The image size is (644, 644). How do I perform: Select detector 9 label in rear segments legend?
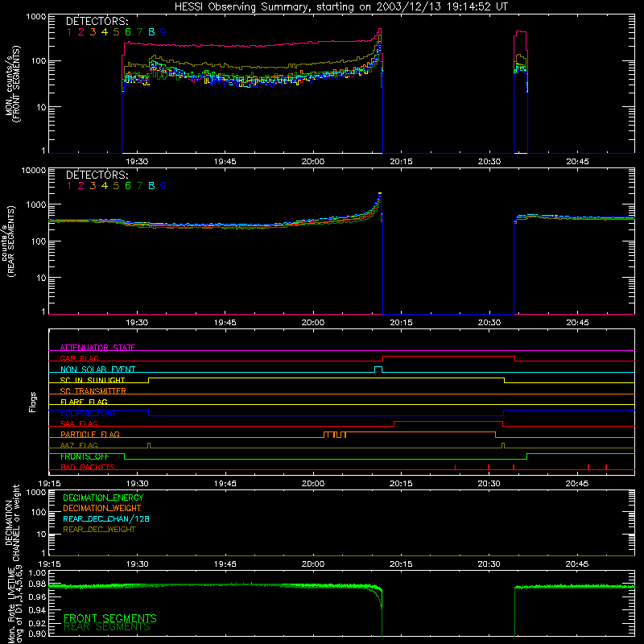coord(163,186)
